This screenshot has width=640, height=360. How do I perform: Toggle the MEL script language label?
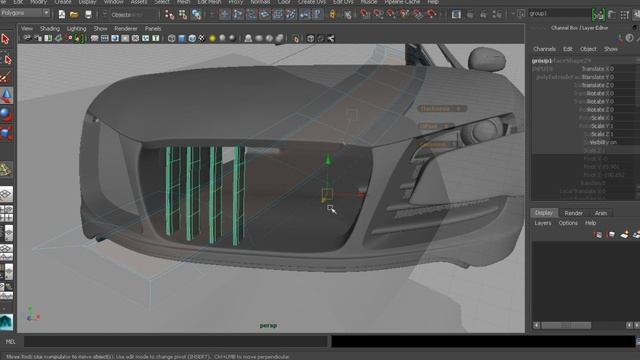tap(11, 342)
